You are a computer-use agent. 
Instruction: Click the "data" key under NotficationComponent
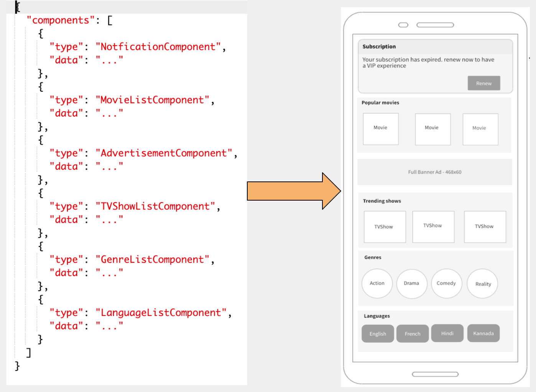66,60
